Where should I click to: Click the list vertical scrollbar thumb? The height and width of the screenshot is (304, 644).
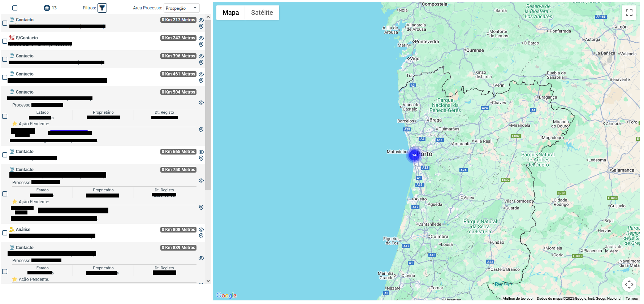(208, 105)
